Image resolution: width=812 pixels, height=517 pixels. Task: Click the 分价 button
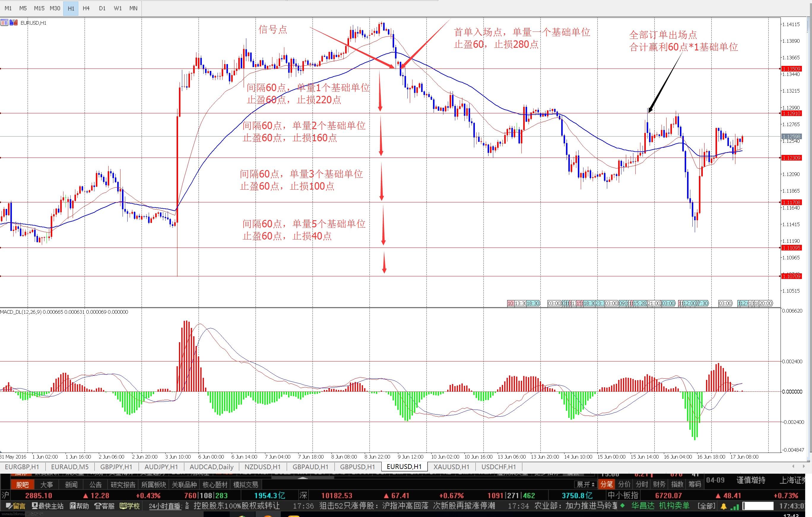624,484
